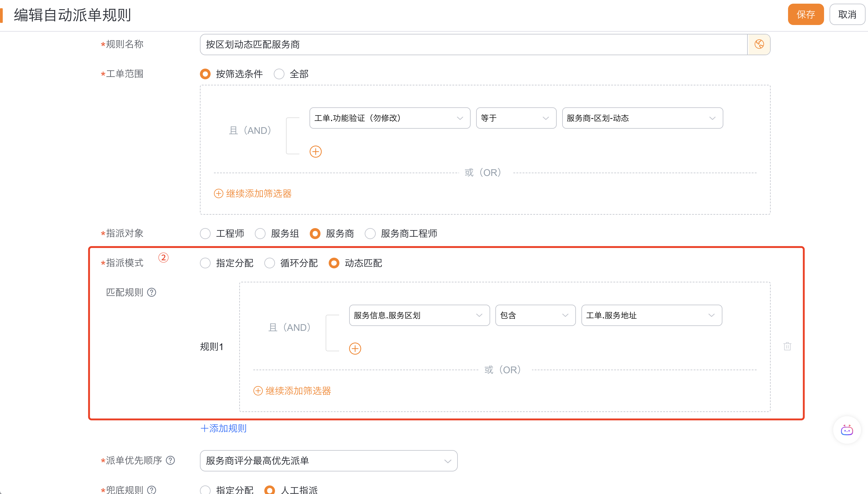The width and height of the screenshot is (868, 494).
Task: Click help icon next to 匹配规则
Action: [151, 292]
